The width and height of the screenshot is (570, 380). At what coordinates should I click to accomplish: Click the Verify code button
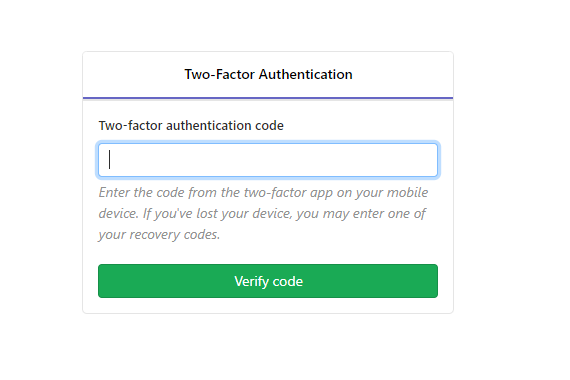coord(268,281)
